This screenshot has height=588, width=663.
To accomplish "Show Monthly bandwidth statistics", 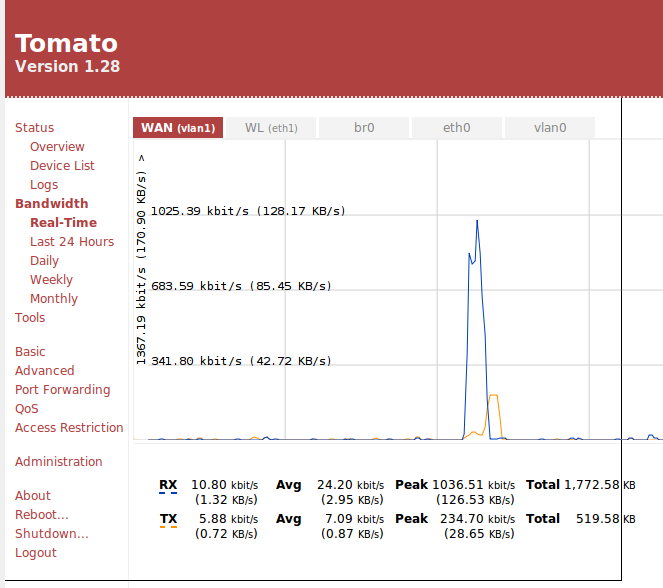I will (x=54, y=299).
